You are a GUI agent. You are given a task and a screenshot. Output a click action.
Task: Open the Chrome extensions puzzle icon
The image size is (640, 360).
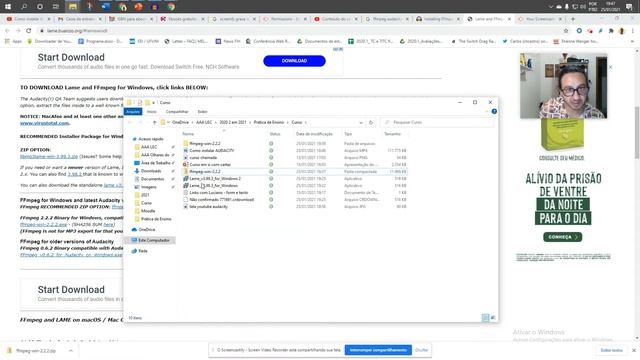pos(611,31)
